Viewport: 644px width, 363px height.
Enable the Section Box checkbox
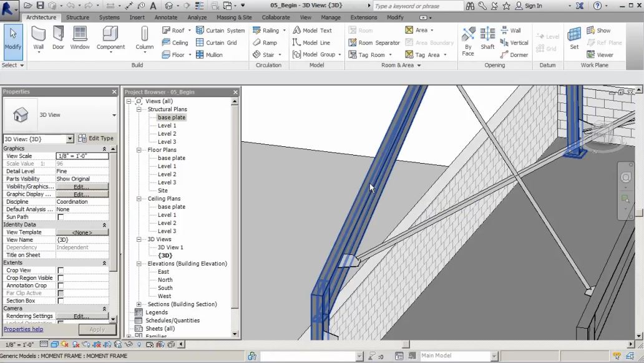[61, 301]
